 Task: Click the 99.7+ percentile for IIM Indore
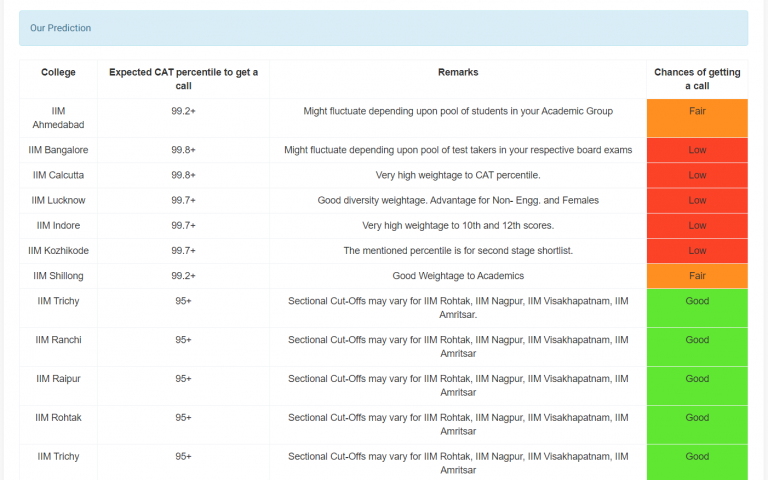click(x=183, y=225)
